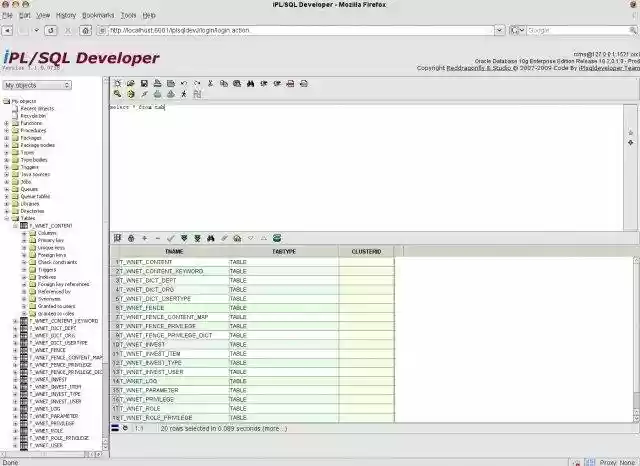This screenshot has width=640, height=466.
Task: Click the Save floppy disk icon
Action: point(144,84)
